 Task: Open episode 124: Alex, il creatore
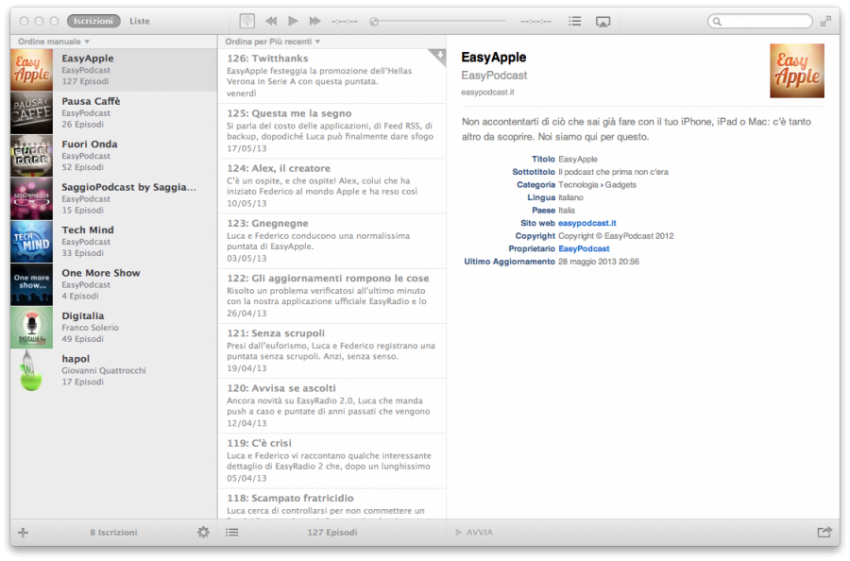click(332, 185)
